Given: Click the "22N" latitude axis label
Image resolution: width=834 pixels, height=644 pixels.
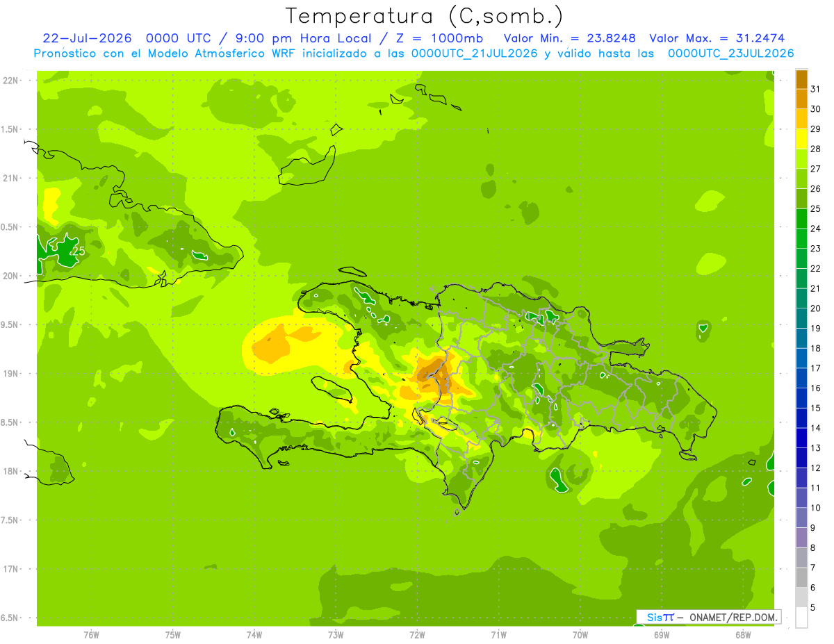Looking at the screenshot, I should tap(11, 80).
